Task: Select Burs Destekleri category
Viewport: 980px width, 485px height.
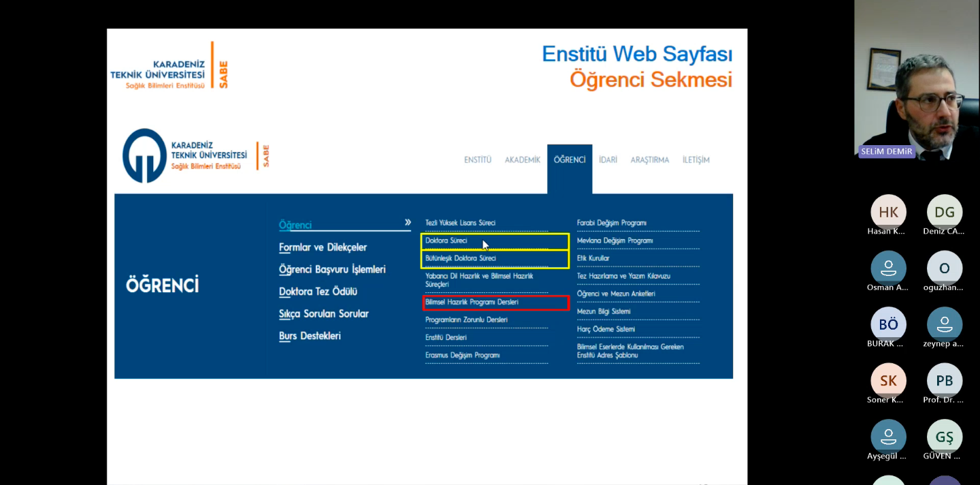Action: pos(310,336)
